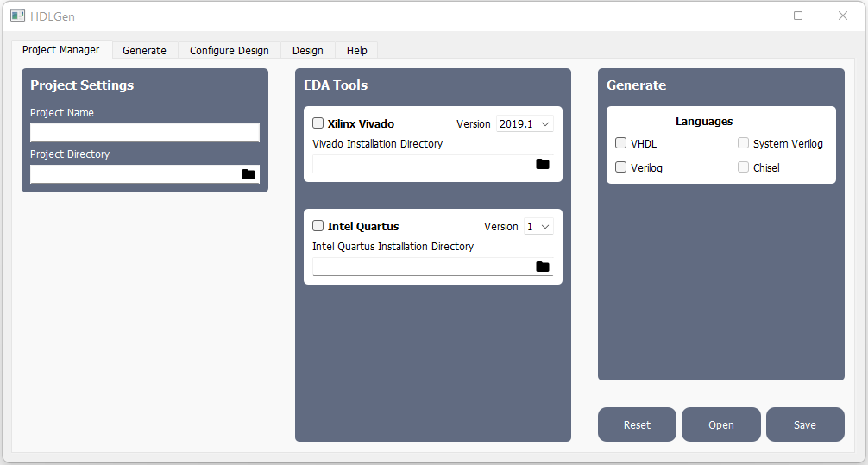Image resolution: width=868 pixels, height=465 pixels.
Task: Select the Project Manager tab
Action: tap(61, 50)
